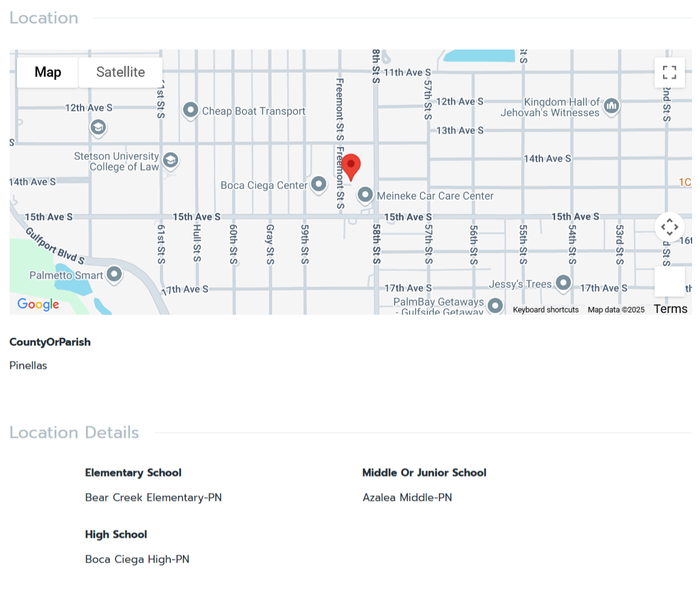Click the red property location pin
Viewport: 700px width, 608px height.
pyautogui.click(x=351, y=167)
